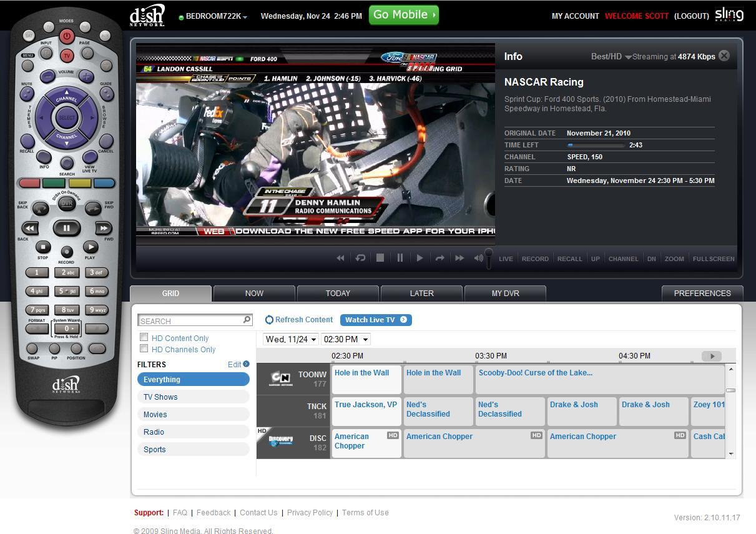Click the yellow color button on the remote
The image size is (756, 534).
(x=79, y=184)
